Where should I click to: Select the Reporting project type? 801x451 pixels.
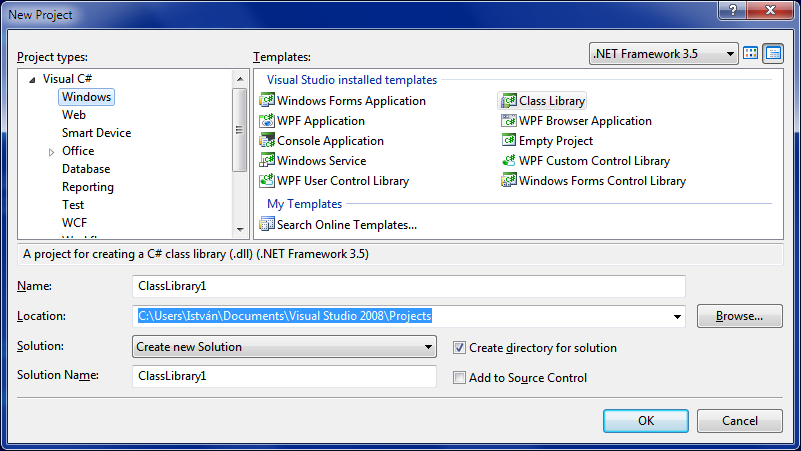88,187
